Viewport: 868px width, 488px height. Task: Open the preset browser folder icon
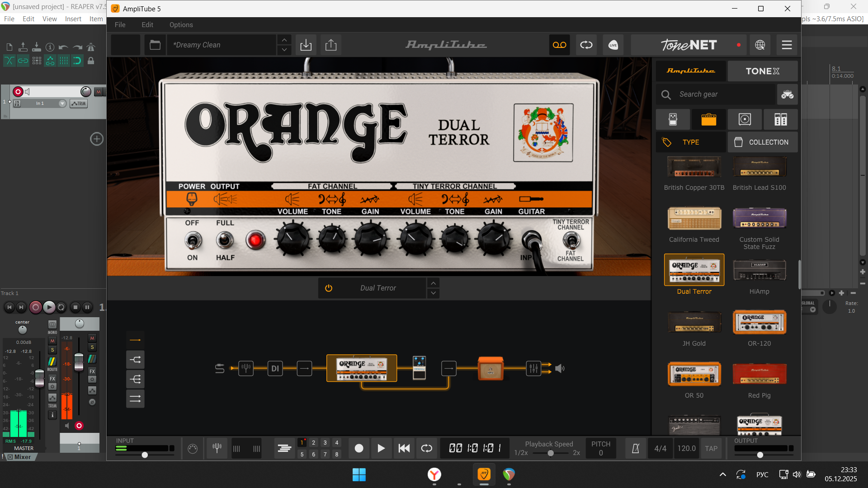(155, 45)
